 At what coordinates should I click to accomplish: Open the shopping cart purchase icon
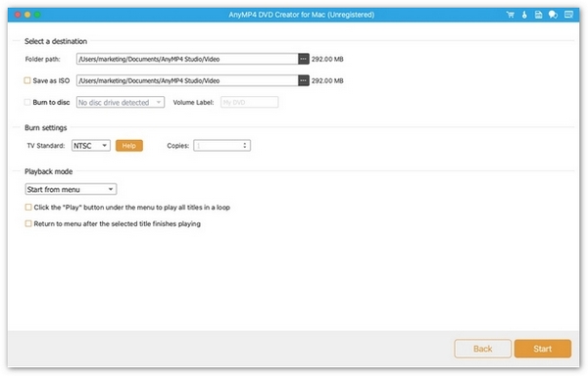[510, 15]
